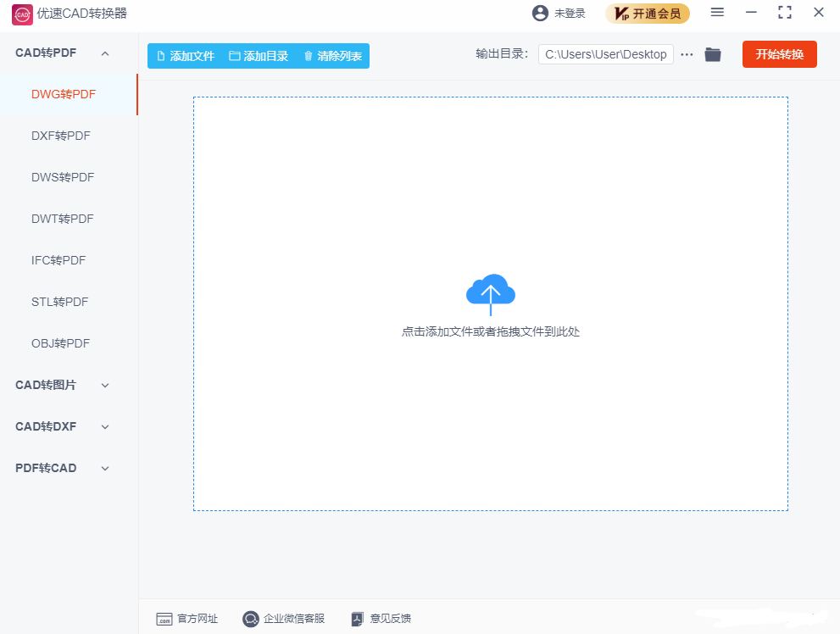The image size is (840, 634).
Task: Select DXF转PDF in the sidebar
Action: 61,136
